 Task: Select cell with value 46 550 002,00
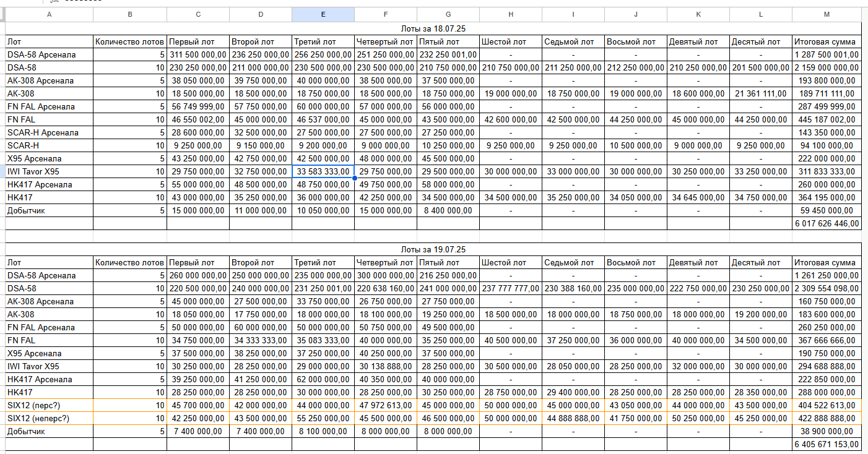(198, 119)
